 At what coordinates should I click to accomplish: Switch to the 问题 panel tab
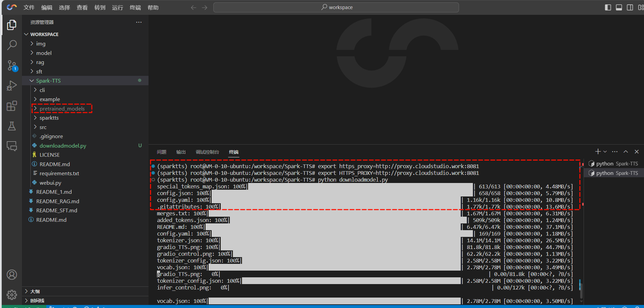pos(162,152)
